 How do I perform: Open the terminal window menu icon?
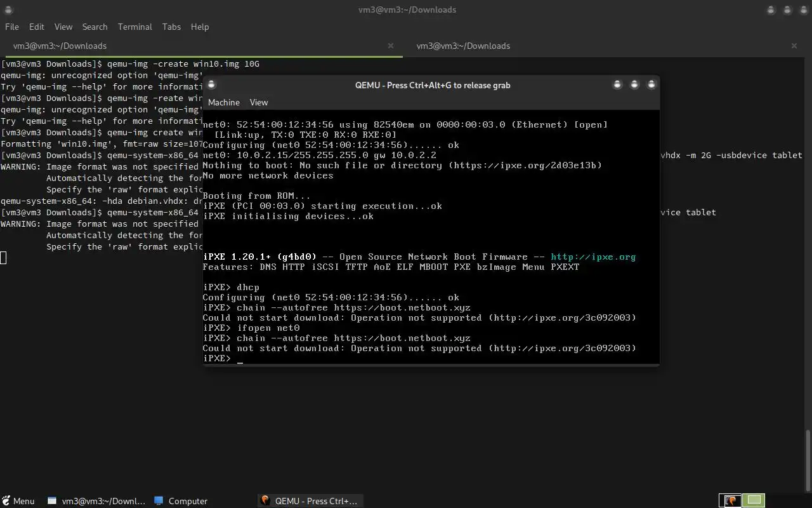[x=9, y=10]
